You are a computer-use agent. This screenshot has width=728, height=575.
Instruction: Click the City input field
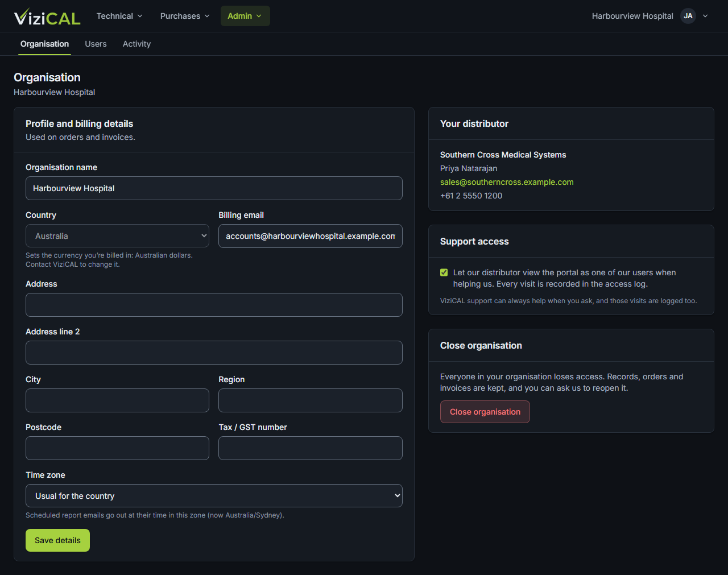[117, 400]
